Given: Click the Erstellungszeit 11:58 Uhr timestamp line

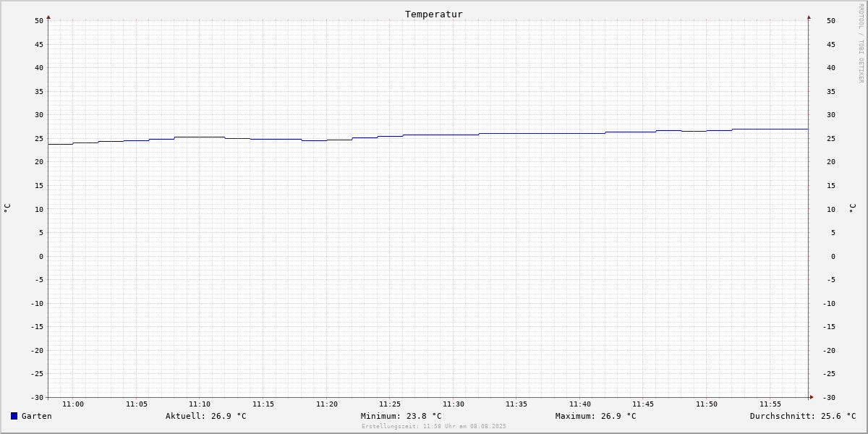Looking at the screenshot, I should 434,426.
